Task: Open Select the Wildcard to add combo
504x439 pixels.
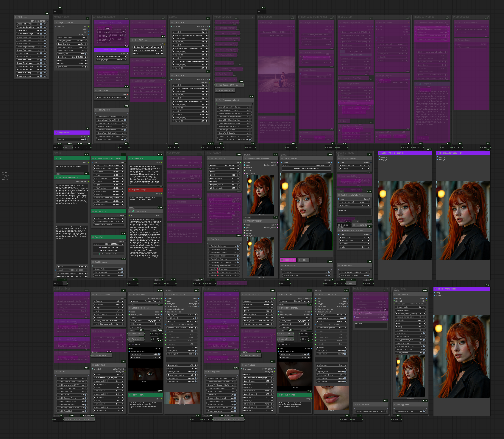Action: pos(72,277)
